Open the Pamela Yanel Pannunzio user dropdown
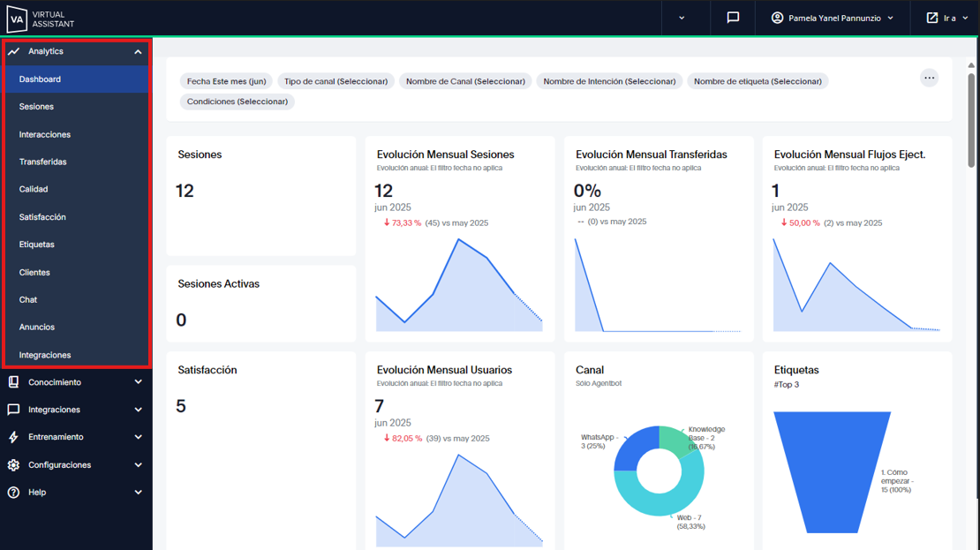 pos(832,18)
